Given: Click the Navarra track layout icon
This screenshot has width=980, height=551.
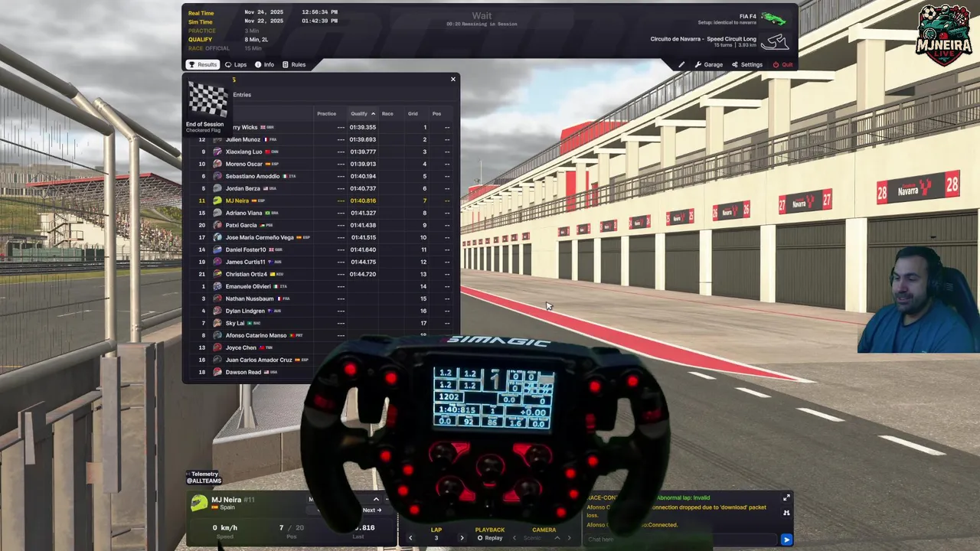Looking at the screenshot, I should [x=775, y=41].
